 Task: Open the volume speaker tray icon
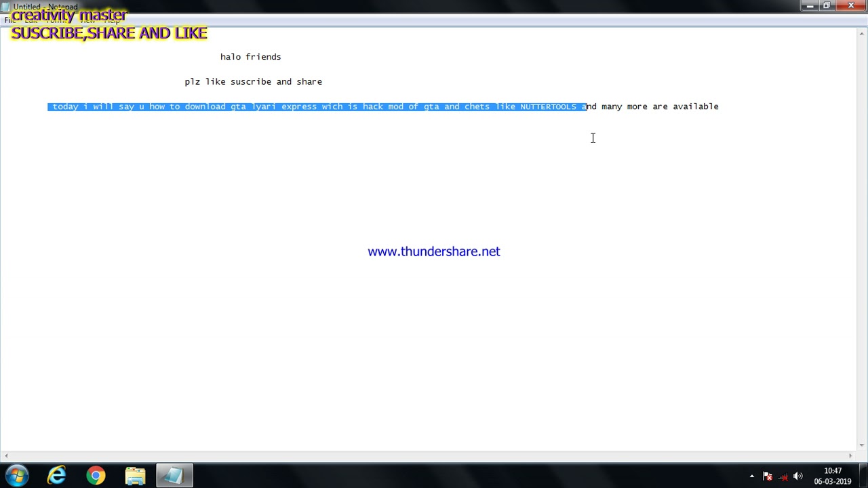coord(798,476)
